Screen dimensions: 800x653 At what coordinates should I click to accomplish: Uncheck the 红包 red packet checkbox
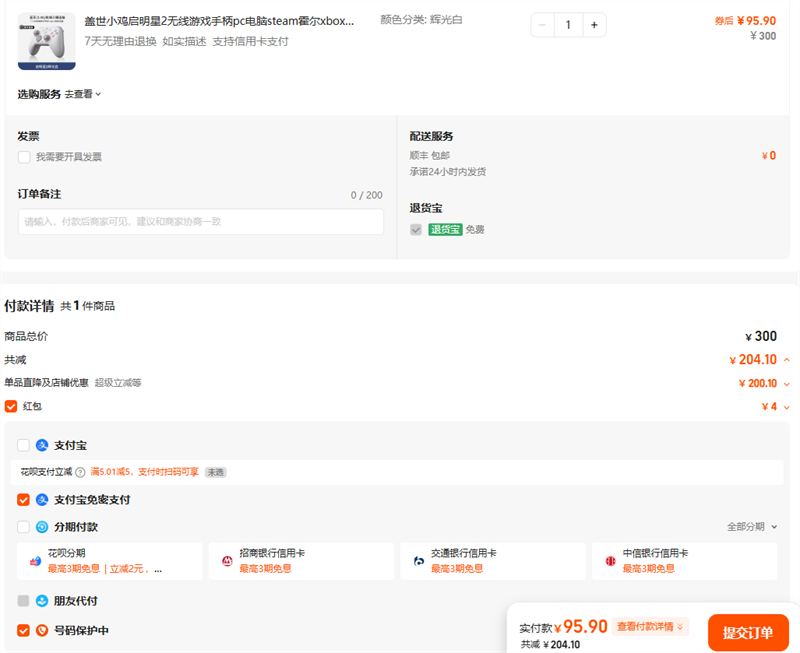[x=11, y=406]
